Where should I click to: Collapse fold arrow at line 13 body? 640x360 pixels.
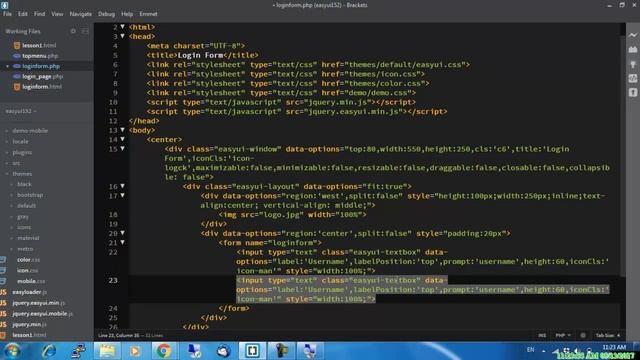point(122,130)
